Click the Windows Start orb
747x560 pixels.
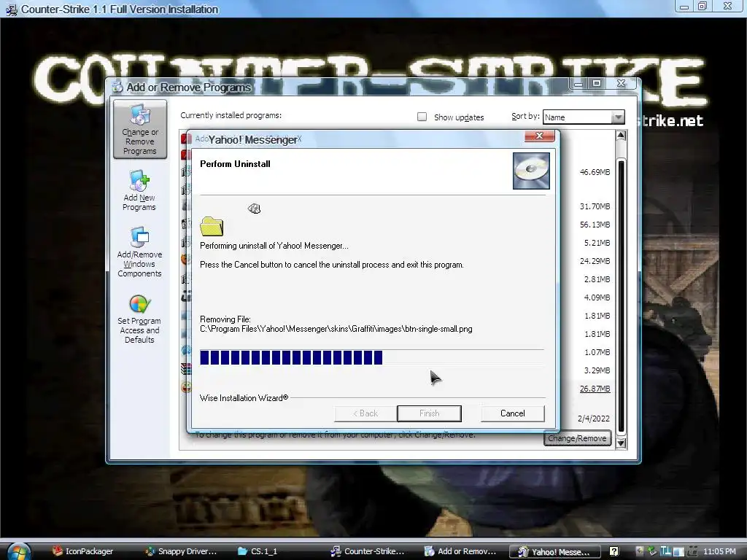18,551
